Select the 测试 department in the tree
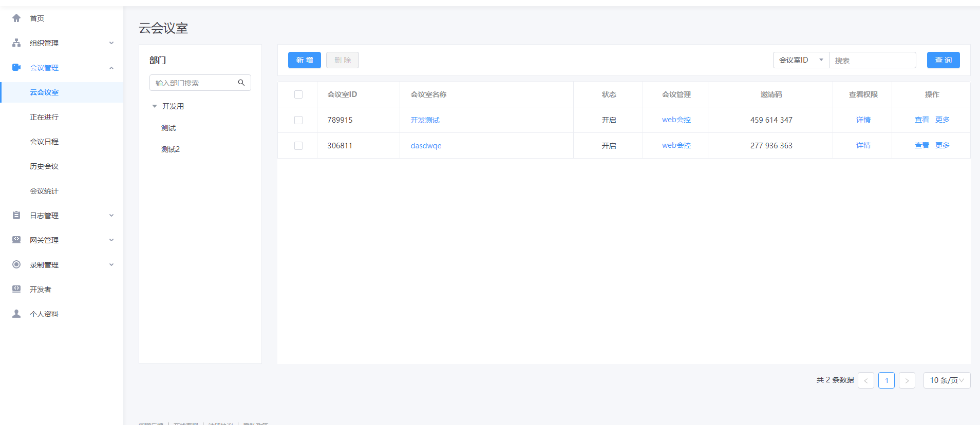 coord(168,128)
